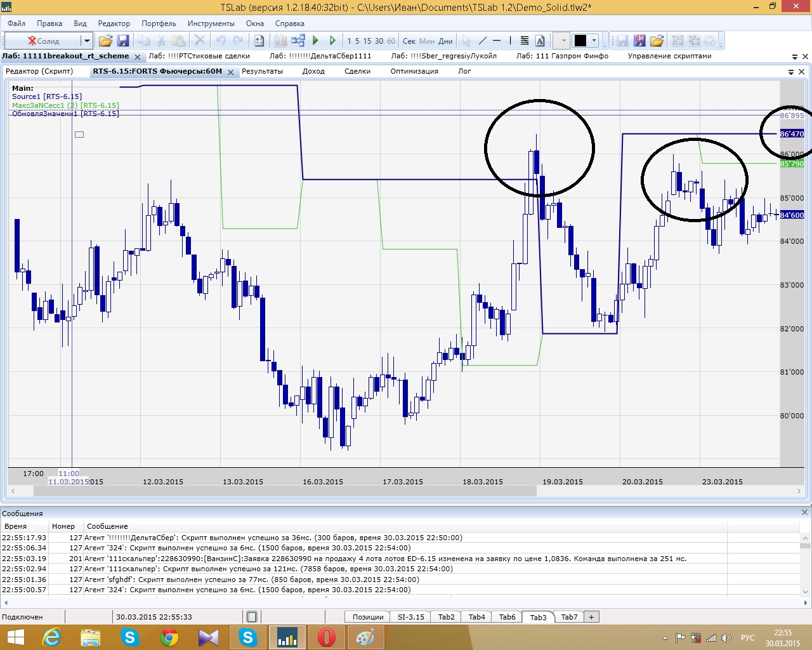812x650 pixels.
Task: Open Internet Explorer from the taskbar
Action: pyautogui.click(x=51, y=637)
